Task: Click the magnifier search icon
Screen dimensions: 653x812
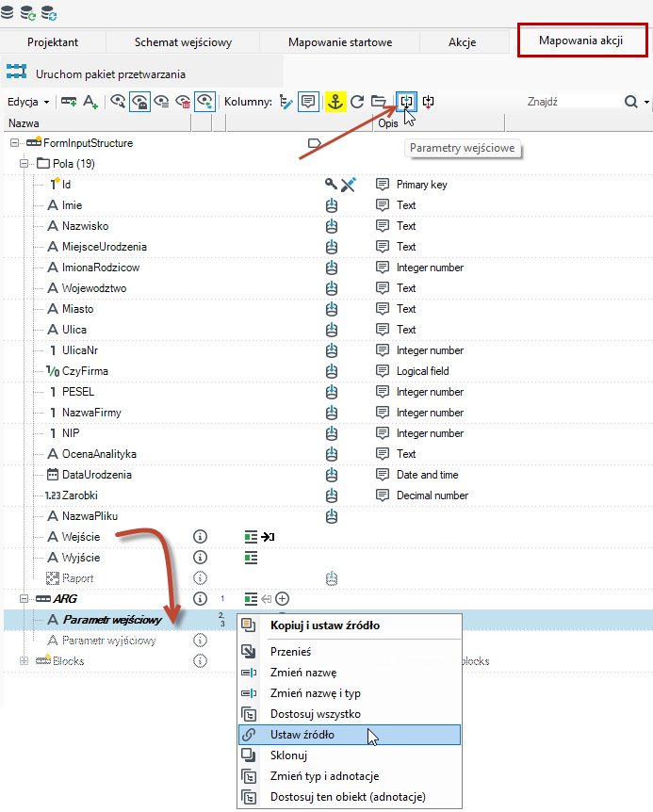Action: click(x=630, y=102)
